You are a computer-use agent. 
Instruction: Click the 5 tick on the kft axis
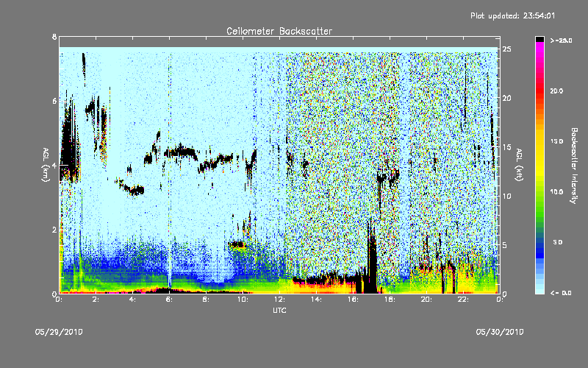(x=505, y=245)
